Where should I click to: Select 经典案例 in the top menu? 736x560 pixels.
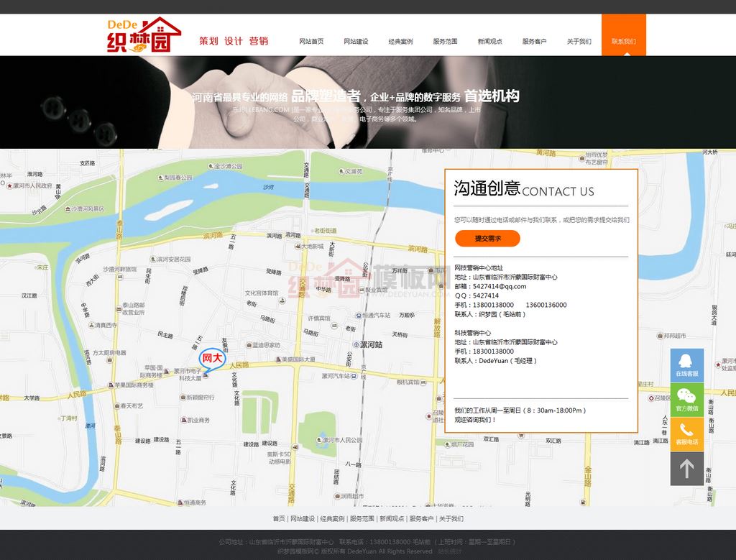400,42
